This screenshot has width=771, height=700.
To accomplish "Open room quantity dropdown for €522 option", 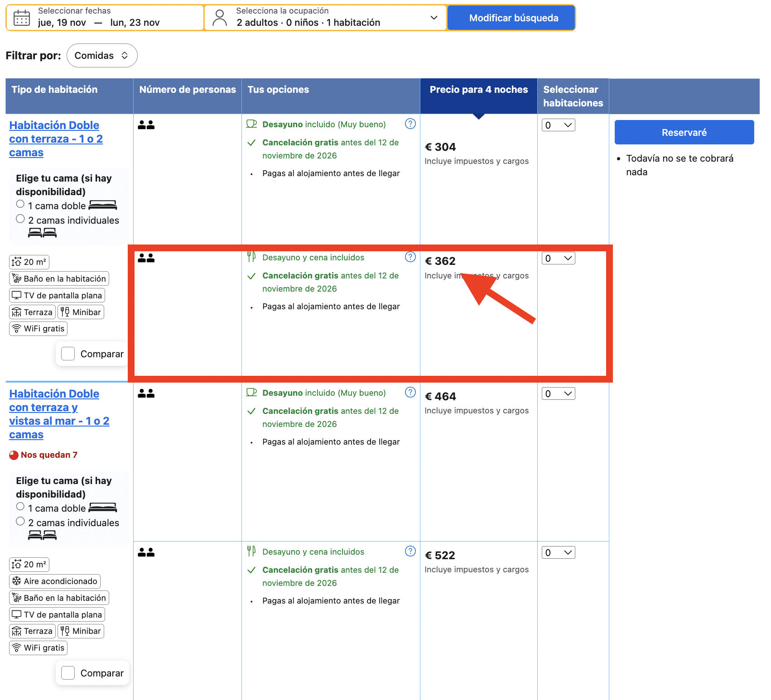I will point(559,552).
